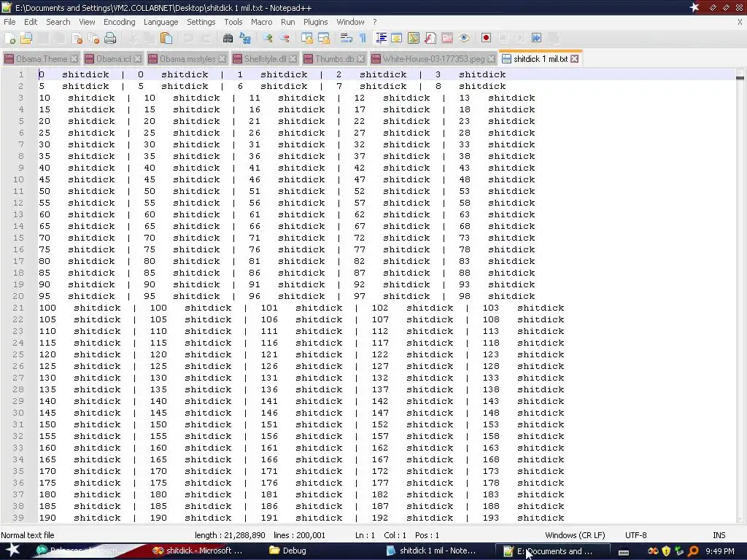Click Normal text file status entry
Image resolution: width=747 pixels, height=560 pixels.
click(x=28, y=535)
